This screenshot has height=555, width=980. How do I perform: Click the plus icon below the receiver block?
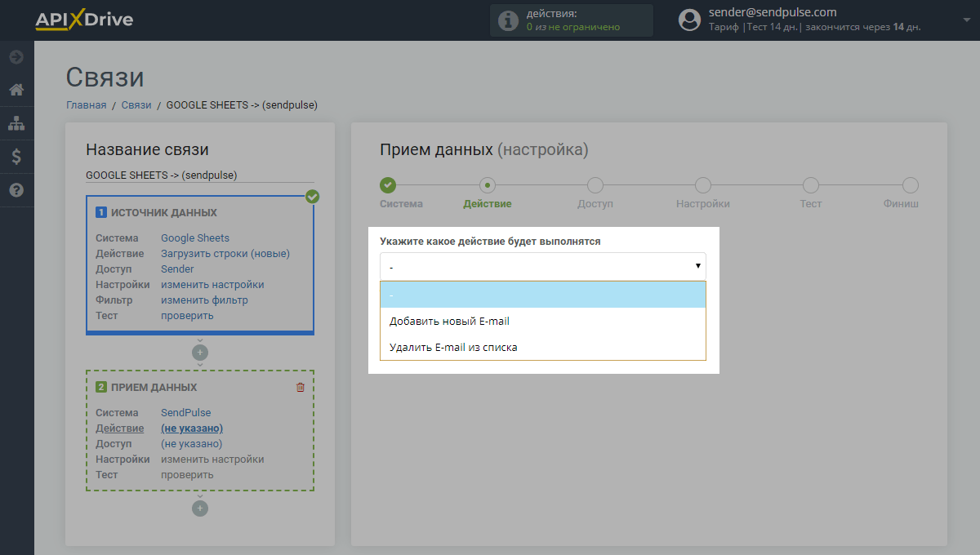pos(200,508)
